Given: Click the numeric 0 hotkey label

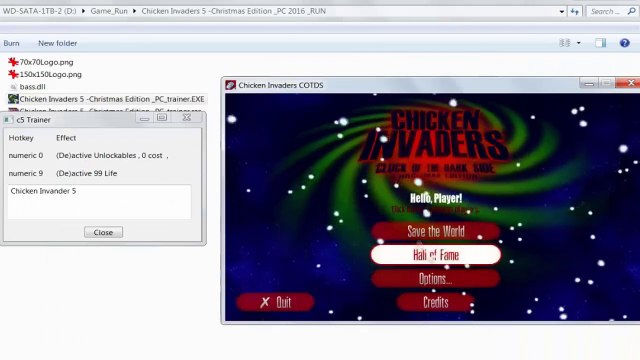Looking at the screenshot, I should [x=26, y=156].
